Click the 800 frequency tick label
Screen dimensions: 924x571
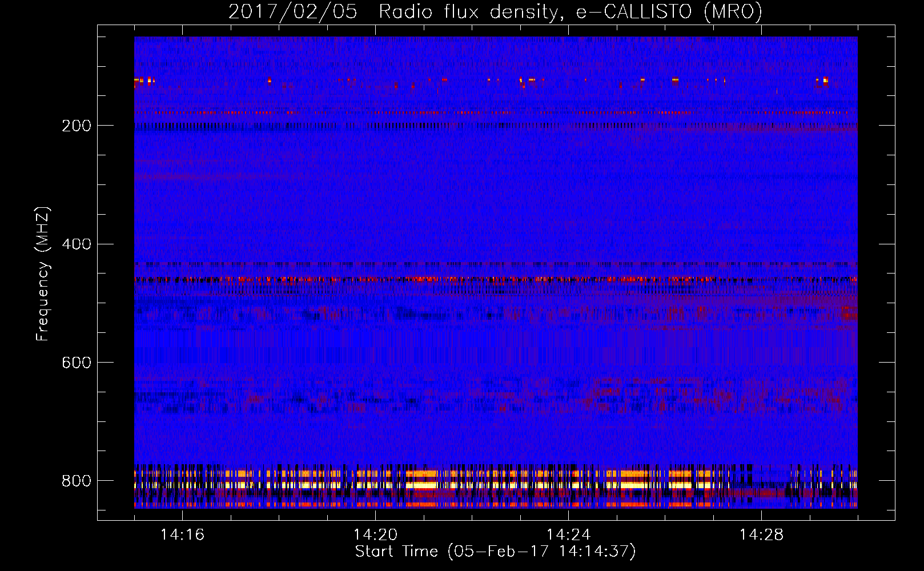pos(76,481)
